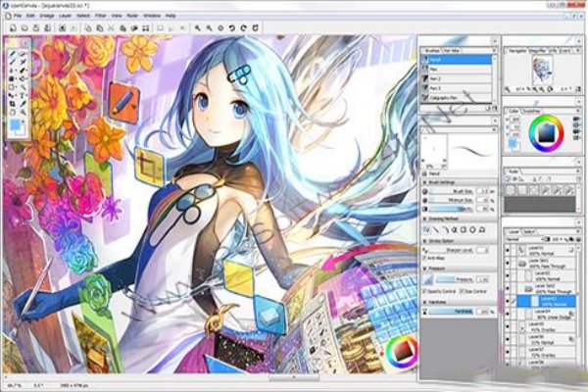The height and width of the screenshot is (392, 588).
Task: Select the Hand tool in the toolbox
Action: pyautogui.click(x=13, y=112)
